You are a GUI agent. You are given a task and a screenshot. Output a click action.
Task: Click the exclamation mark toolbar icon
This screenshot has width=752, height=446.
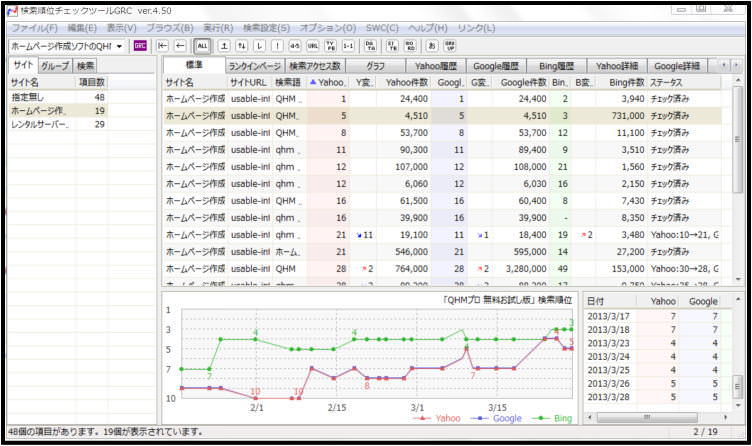(x=277, y=46)
